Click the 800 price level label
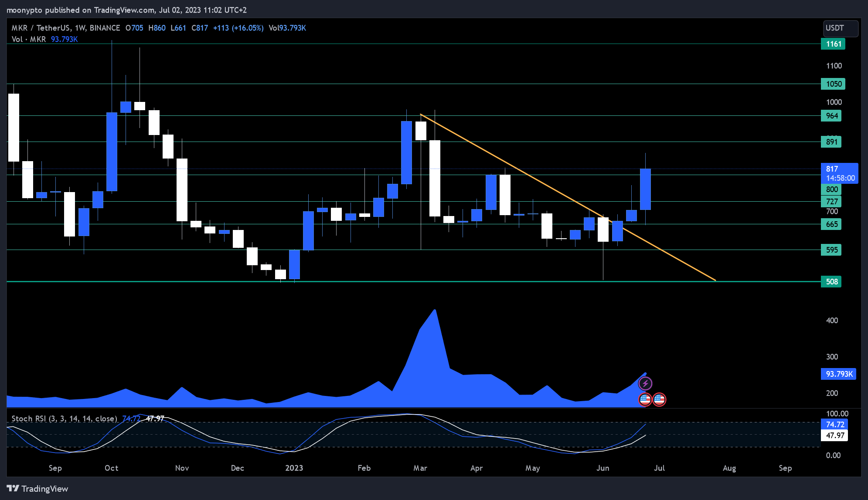868x500 pixels. point(831,189)
